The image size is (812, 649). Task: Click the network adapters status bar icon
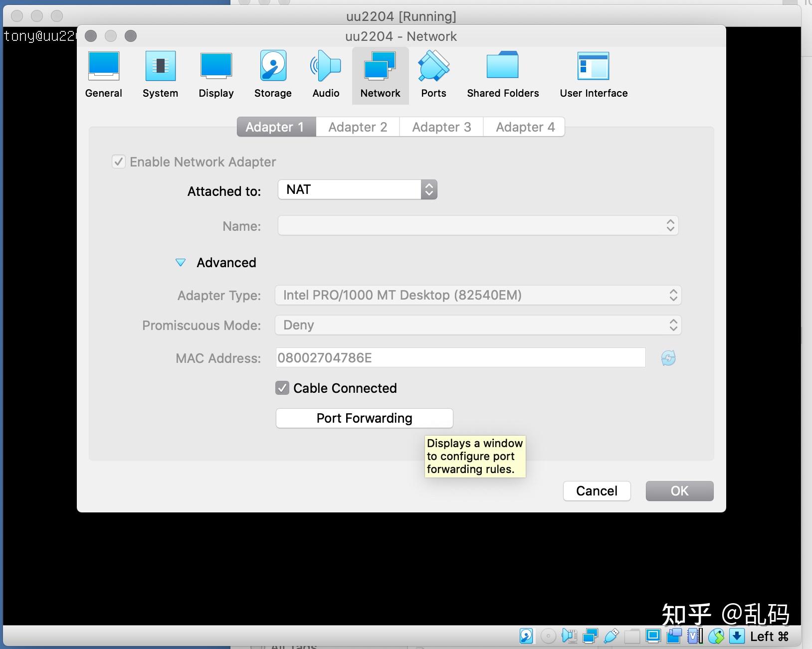[x=590, y=637]
